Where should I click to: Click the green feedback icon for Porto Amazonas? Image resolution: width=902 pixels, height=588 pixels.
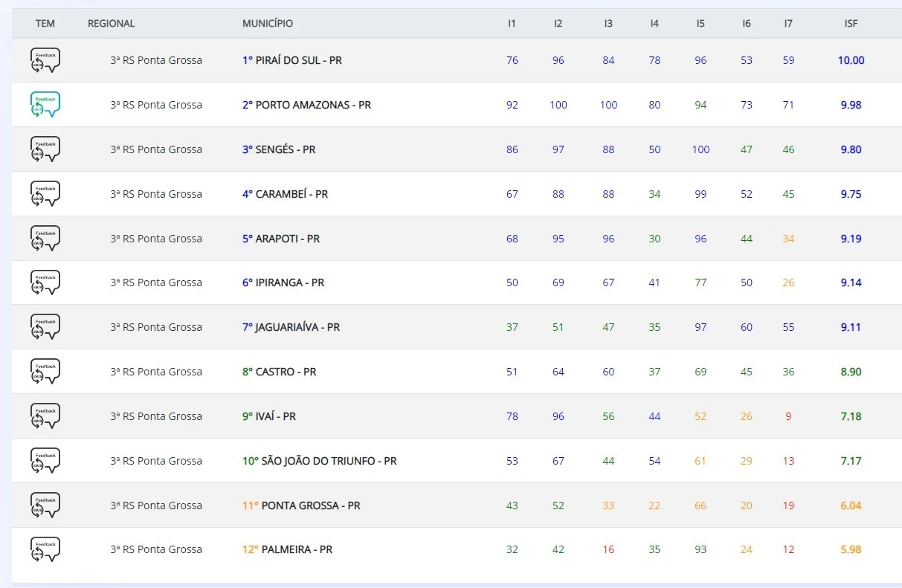click(45, 105)
